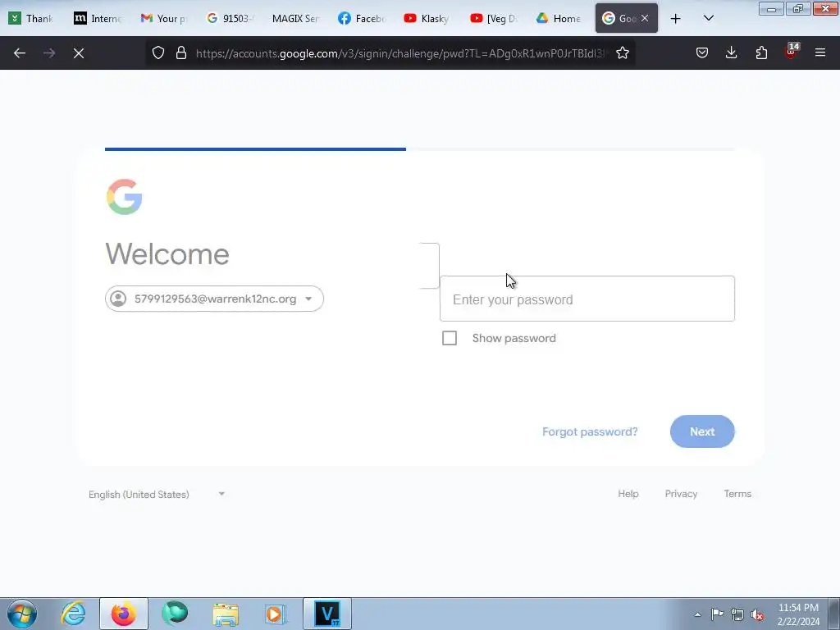Viewport: 840px width, 630px height.
Task: Click the 'Enter your password' field
Action: (587, 299)
